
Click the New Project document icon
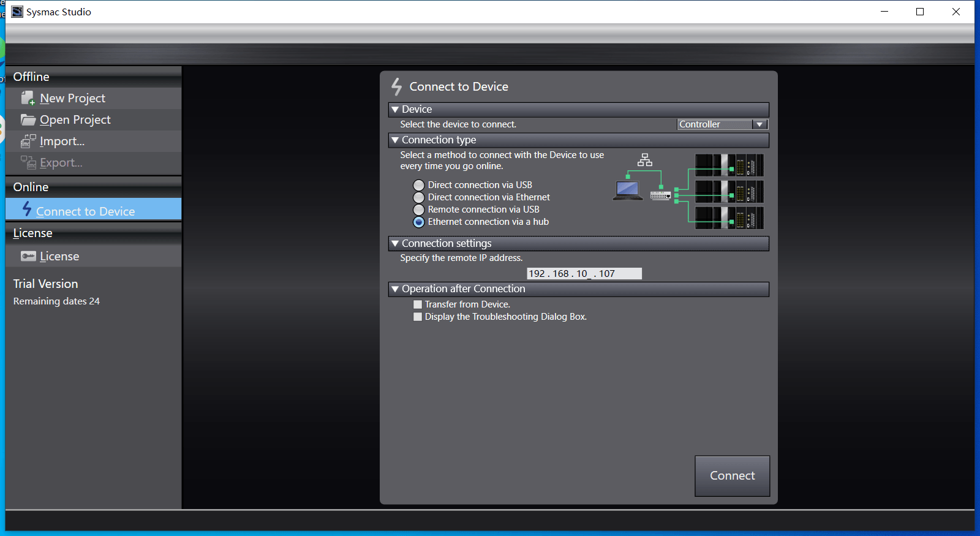[x=28, y=98]
